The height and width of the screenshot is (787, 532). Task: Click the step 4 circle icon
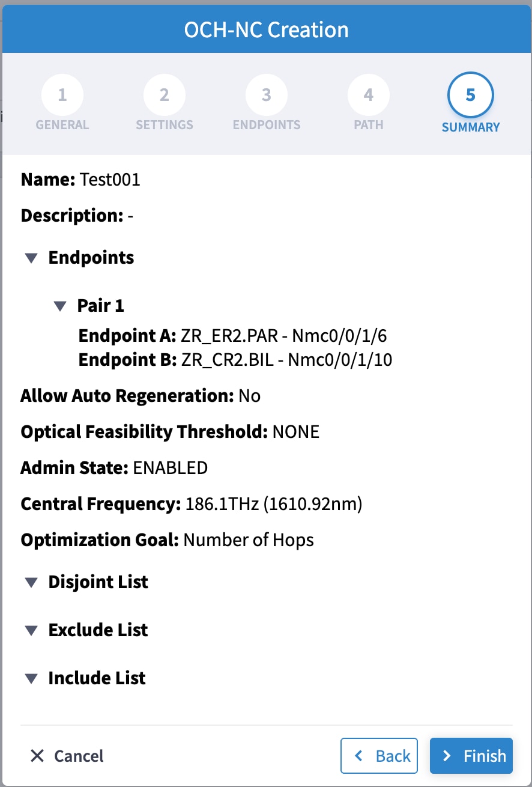tap(369, 95)
